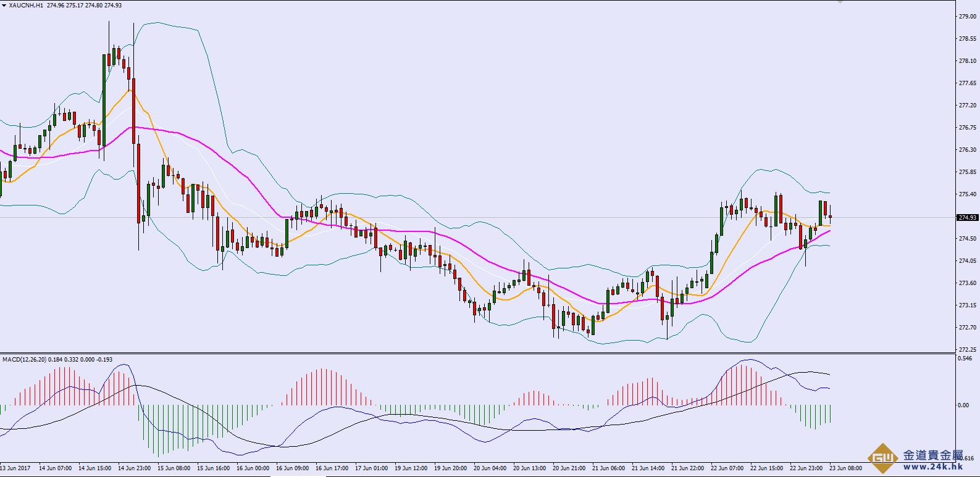Click the 275.40 price scale label
This screenshot has width=980, height=477.
pyautogui.click(x=968, y=194)
